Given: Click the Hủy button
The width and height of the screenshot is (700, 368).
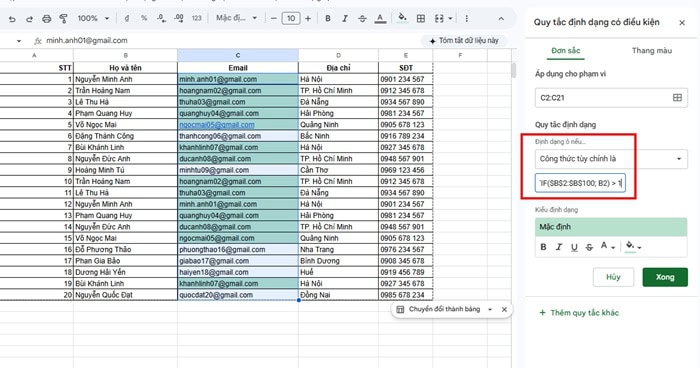Looking at the screenshot, I should (613, 277).
